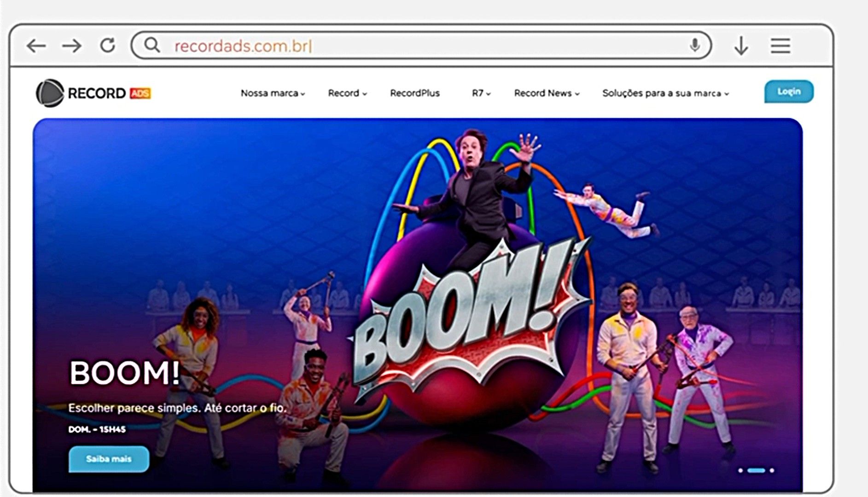Open the R7 dropdown menu
Viewport: 868px width, 497px height.
coord(481,93)
